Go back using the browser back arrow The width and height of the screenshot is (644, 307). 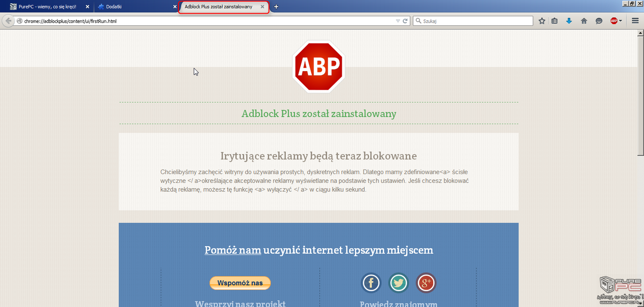(x=8, y=21)
